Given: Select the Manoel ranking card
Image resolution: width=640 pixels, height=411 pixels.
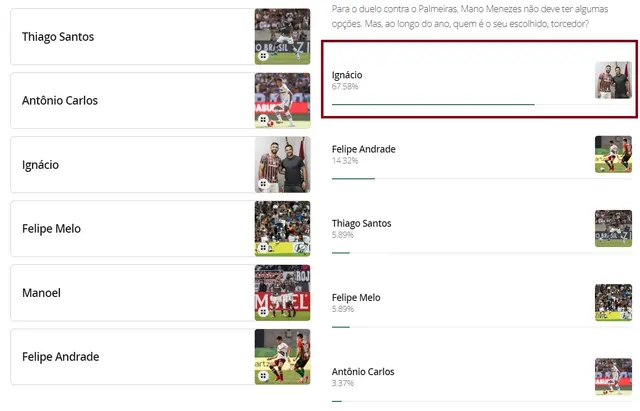Looking at the screenshot, I should [130, 293].
